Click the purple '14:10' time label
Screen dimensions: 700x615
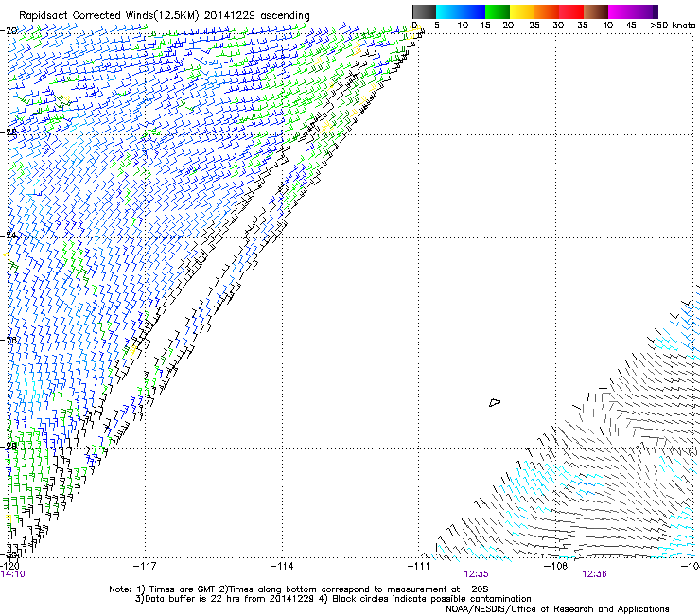pos(12,574)
